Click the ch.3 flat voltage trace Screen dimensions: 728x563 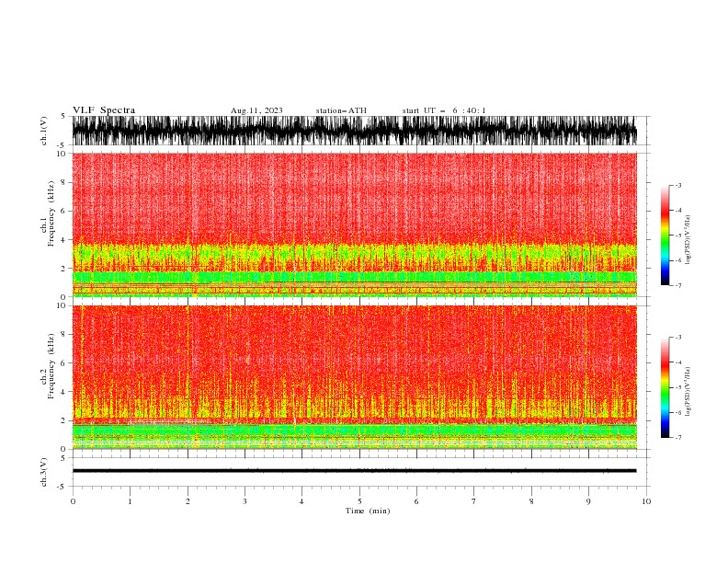tap(354, 471)
